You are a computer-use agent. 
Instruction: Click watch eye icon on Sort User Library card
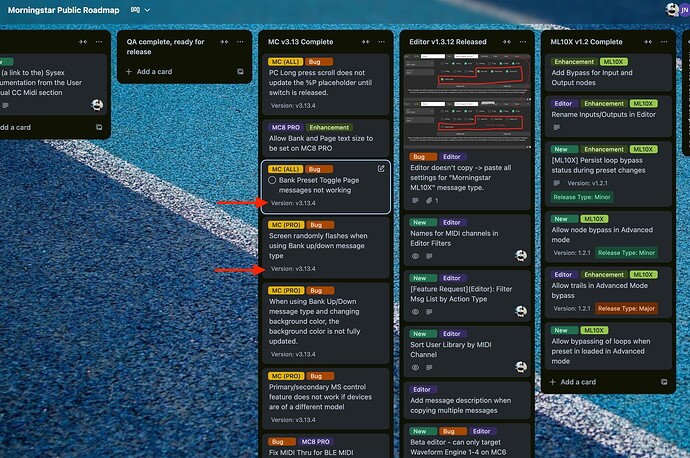(x=415, y=367)
